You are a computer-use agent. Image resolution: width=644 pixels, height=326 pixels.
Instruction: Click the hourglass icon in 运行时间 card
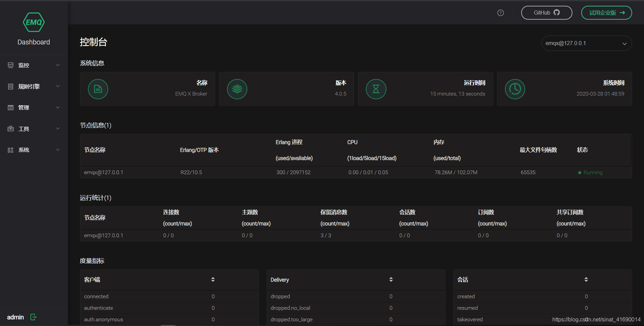click(376, 89)
